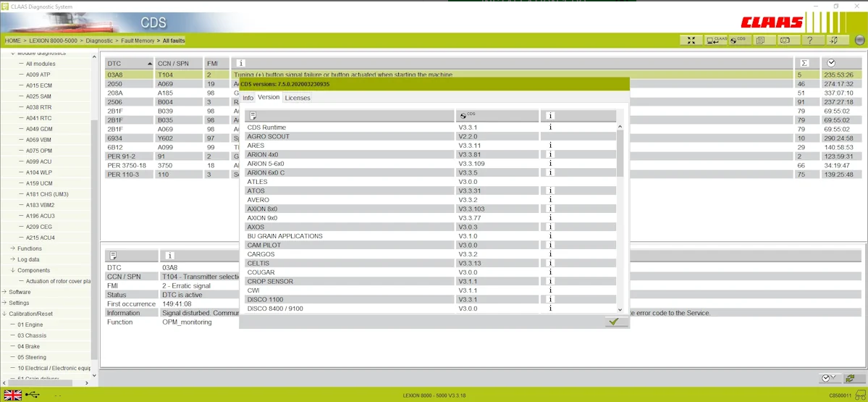Click Fault Memory in breadcrumb path
Image resolution: width=868 pixels, height=402 pixels.
(137, 41)
